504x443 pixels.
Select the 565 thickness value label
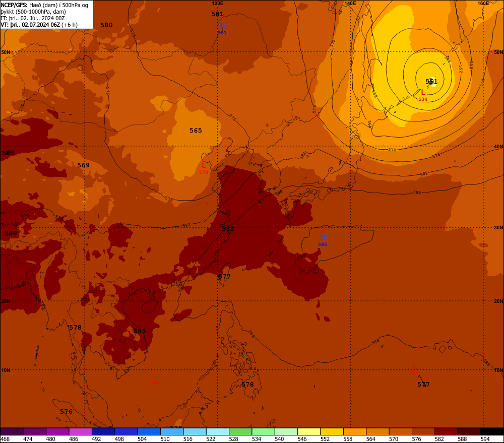(196, 130)
